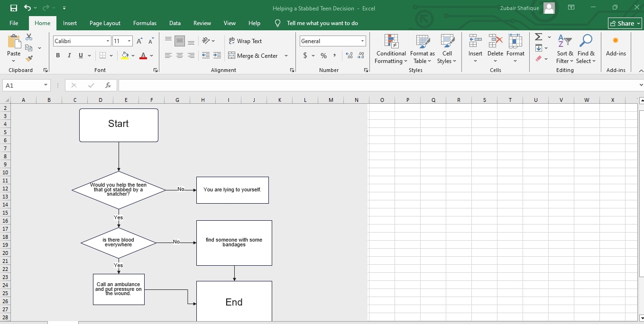Open the Review ribbon tab
Image resolution: width=644 pixels, height=324 pixels.
pyautogui.click(x=202, y=23)
